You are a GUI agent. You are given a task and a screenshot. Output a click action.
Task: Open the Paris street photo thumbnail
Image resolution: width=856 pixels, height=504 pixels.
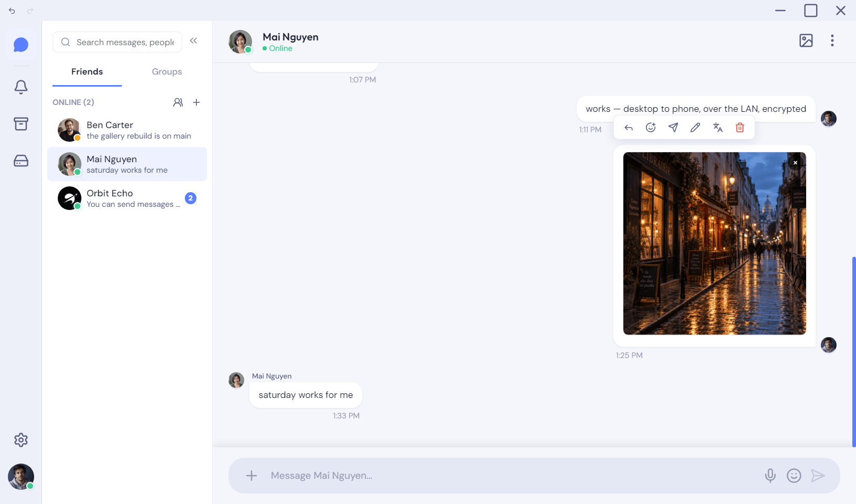pyautogui.click(x=714, y=244)
